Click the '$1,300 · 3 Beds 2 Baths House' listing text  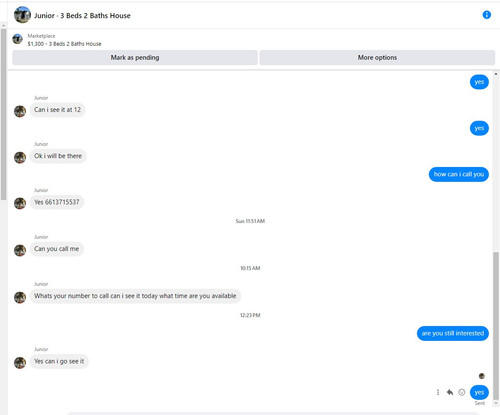click(x=64, y=44)
